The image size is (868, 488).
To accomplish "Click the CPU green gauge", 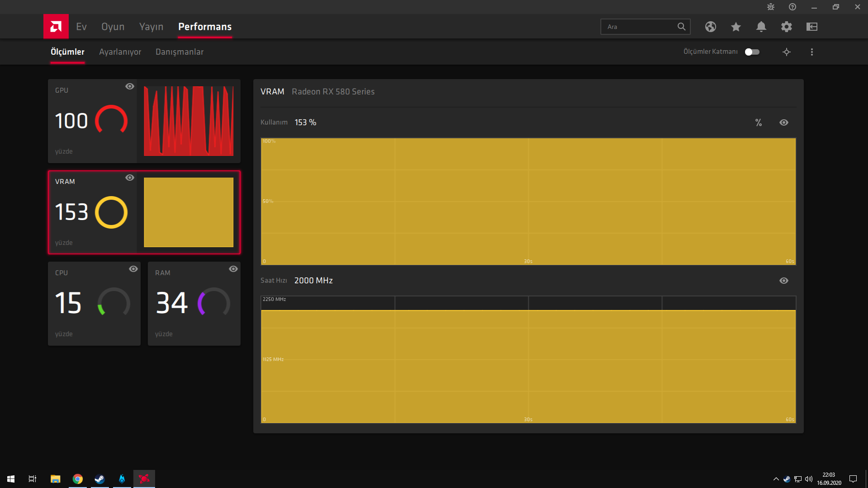I will pyautogui.click(x=114, y=302).
